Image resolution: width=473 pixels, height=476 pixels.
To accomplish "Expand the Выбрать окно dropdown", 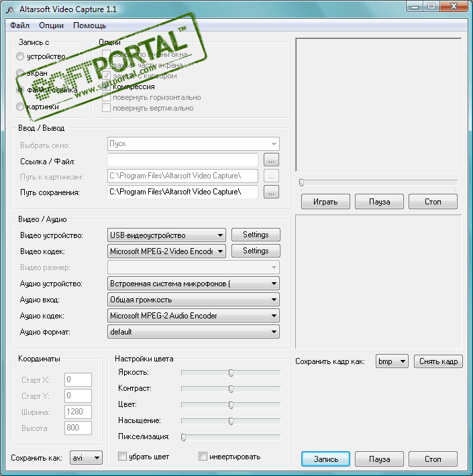I will pos(193,143).
